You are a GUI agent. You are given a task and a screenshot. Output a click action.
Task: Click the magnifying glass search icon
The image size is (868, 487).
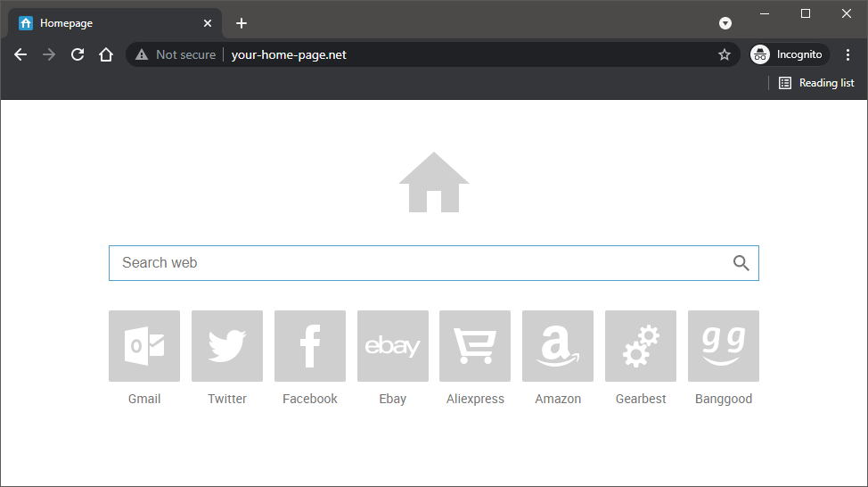741,263
